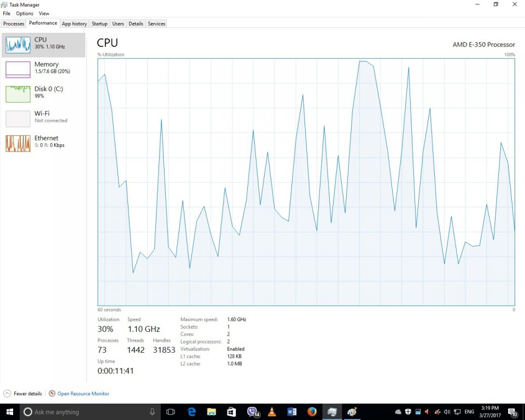Switch to the Processes tab
The height and width of the screenshot is (420, 525).
coord(14,24)
